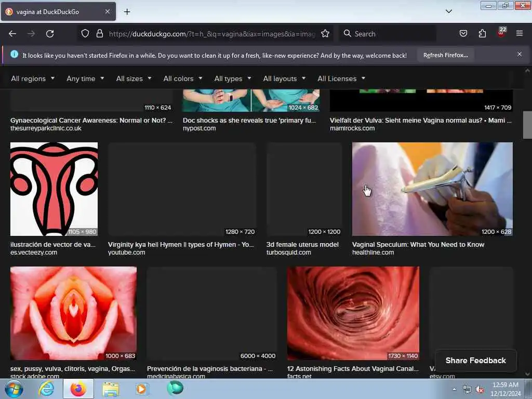Open 'Gynaecological Cancer Awareness' result title

(91, 121)
